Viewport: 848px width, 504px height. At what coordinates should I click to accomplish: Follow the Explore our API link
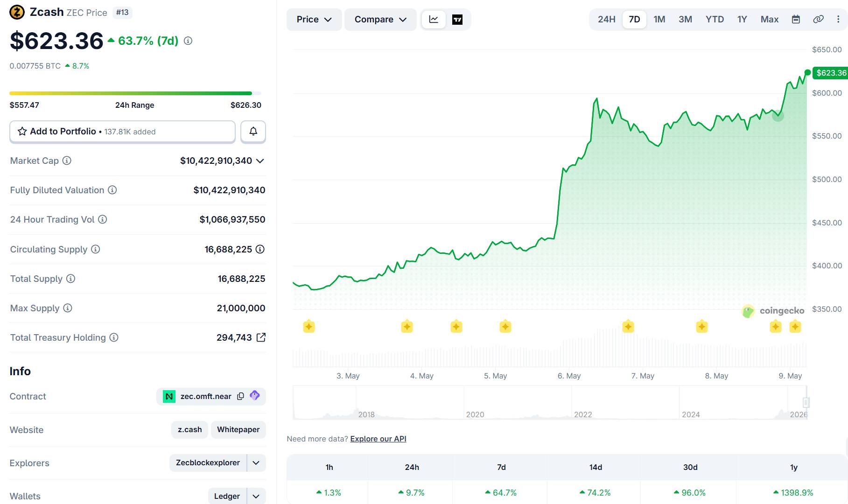(378, 439)
